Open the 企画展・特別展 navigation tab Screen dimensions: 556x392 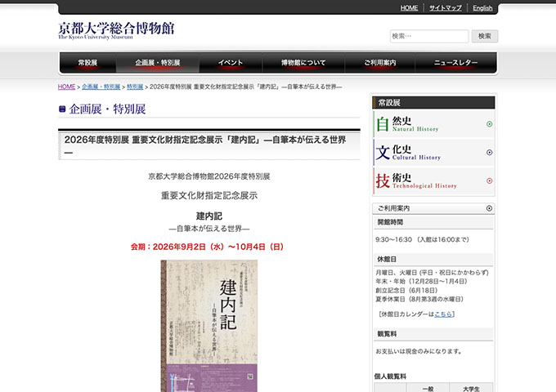click(158, 63)
